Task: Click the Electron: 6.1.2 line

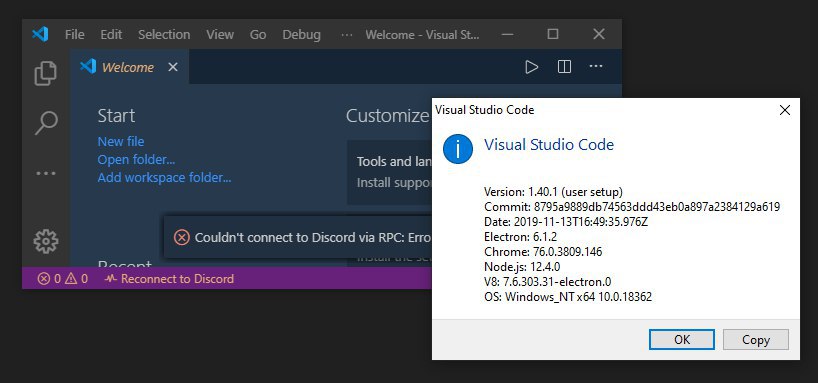Action: [520, 237]
